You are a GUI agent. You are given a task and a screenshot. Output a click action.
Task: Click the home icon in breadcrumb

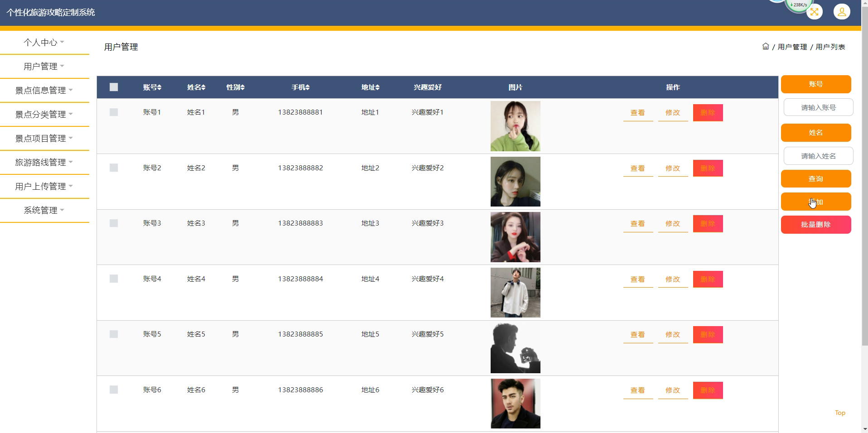[x=766, y=46]
